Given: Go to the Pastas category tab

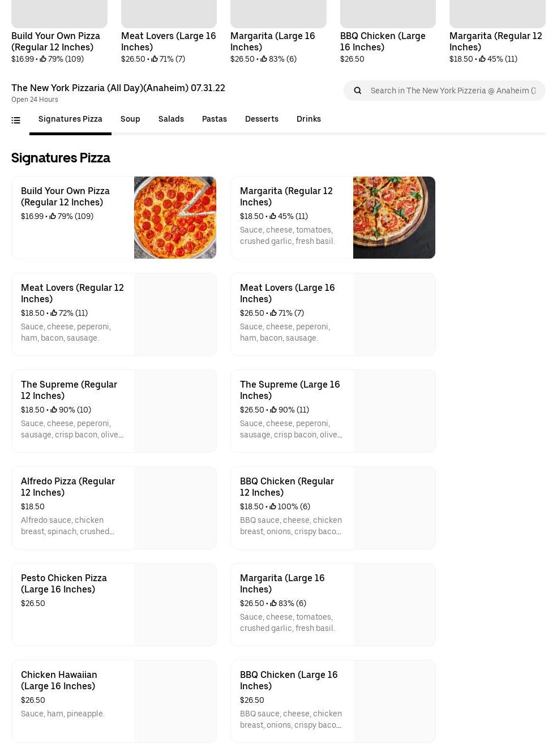Looking at the screenshot, I should [x=215, y=119].
